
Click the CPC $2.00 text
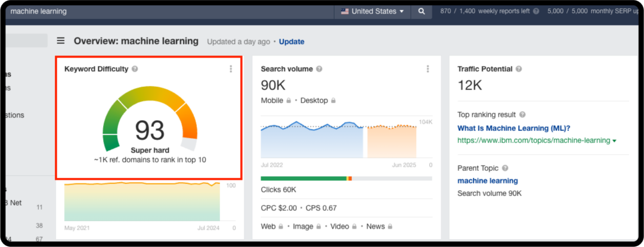point(279,208)
